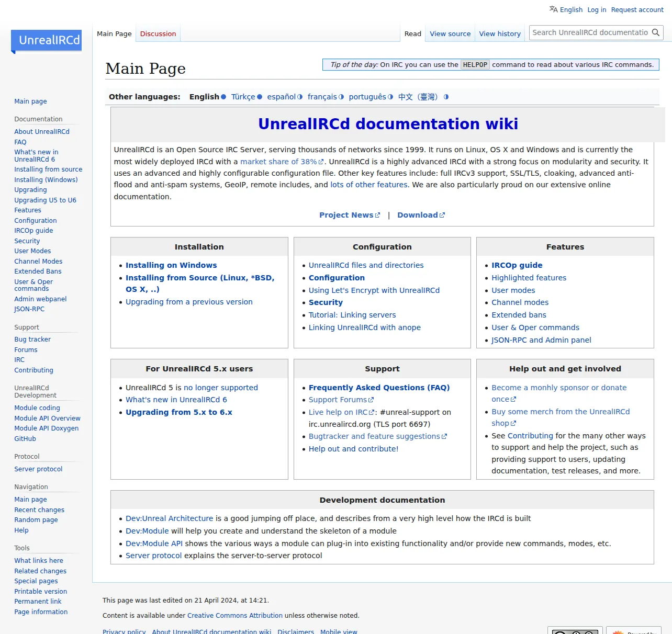Open Extended Bans sidebar link
Screen dimensions: 672x634
click(x=38, y=271)
